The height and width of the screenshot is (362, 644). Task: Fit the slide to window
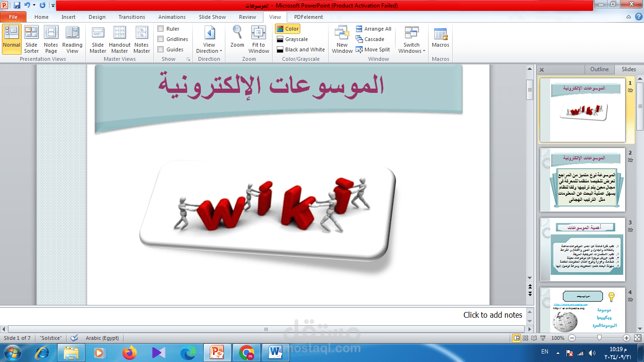pos(259,39)
